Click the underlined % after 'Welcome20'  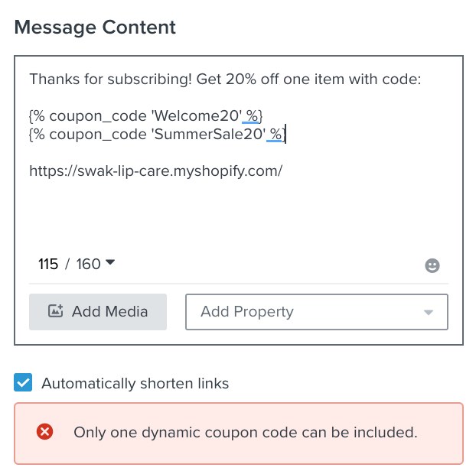click(x=252, y=115)
